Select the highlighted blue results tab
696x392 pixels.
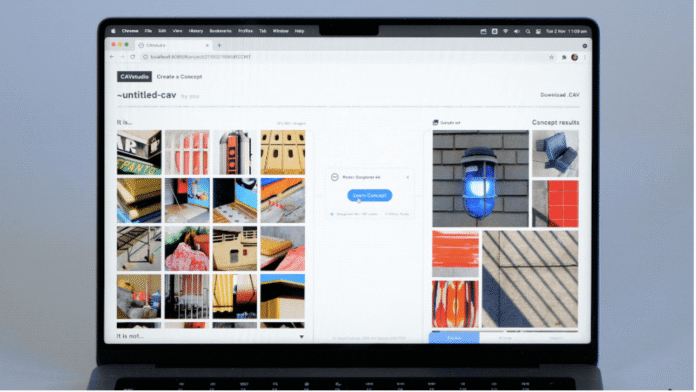[x=454, y=338]
